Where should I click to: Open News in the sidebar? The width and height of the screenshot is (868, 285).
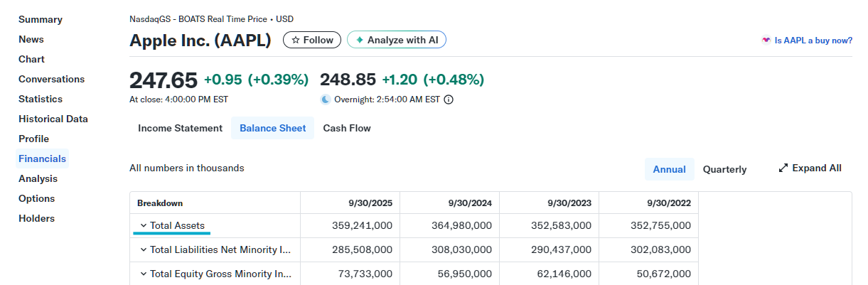tap(31, 39)
